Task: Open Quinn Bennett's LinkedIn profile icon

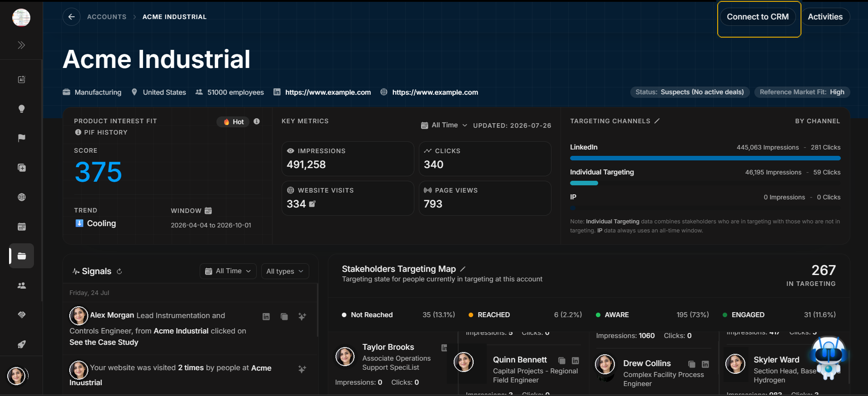Action: (575, 361)
